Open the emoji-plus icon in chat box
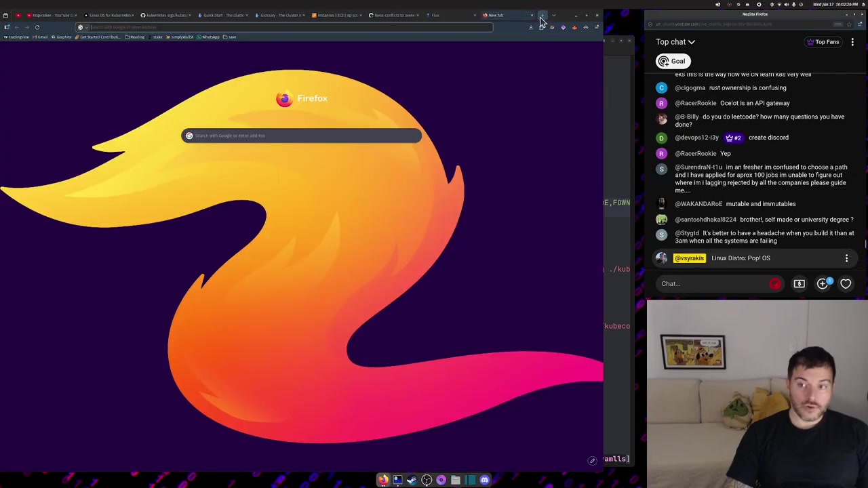The width and height of the screenshot is (868, 488). point(823,284)
